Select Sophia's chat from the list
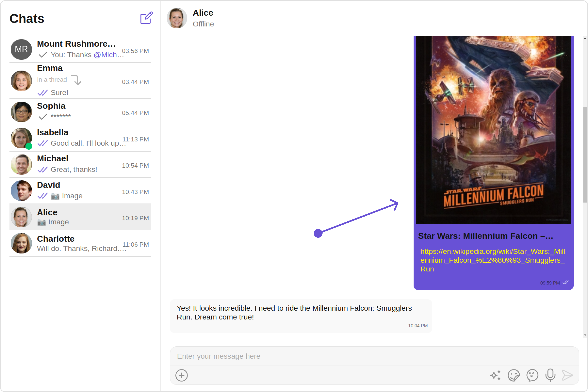Image resolution: width=588 pixels, height=392 pixels. click(80, 112)
